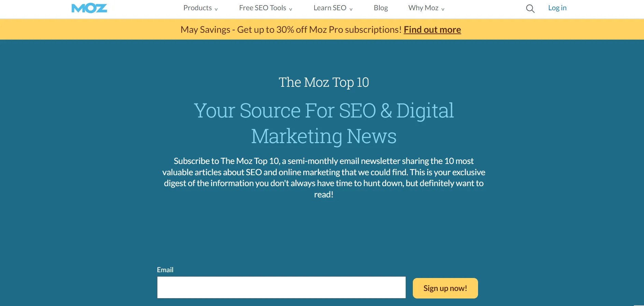Click the Email field label

165,269
